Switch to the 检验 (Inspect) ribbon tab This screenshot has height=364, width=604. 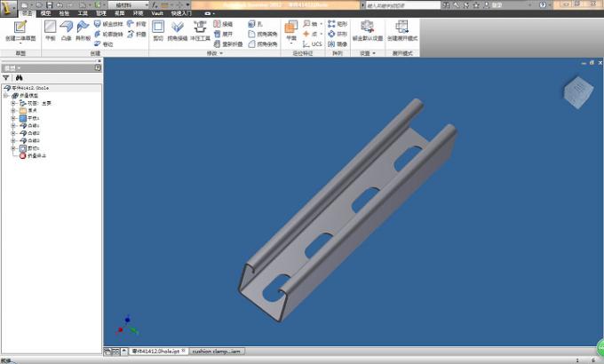pos(64,13)
